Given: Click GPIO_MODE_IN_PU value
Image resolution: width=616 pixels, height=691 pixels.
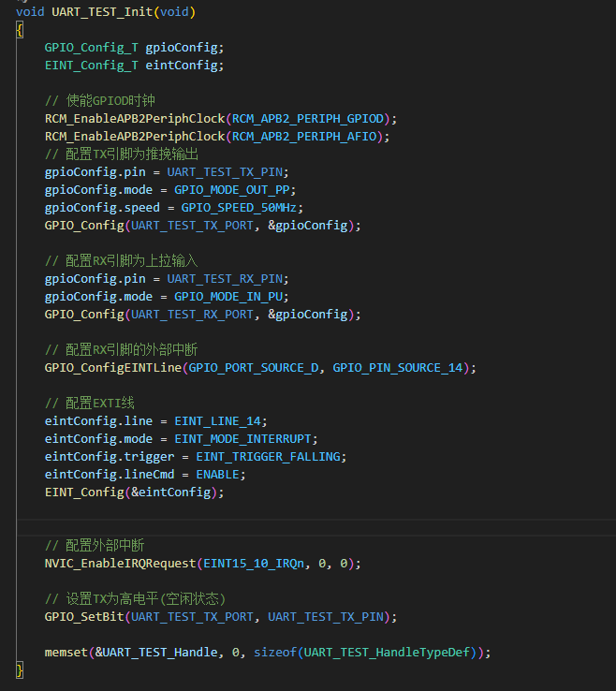Looking at the screenshot, I should pos(228,297).
